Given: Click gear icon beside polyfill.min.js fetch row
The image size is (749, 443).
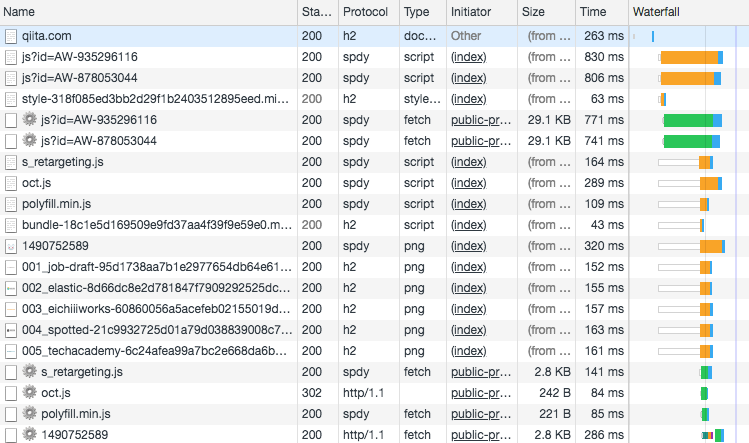Looking at the screenshot, I should 29,414.
